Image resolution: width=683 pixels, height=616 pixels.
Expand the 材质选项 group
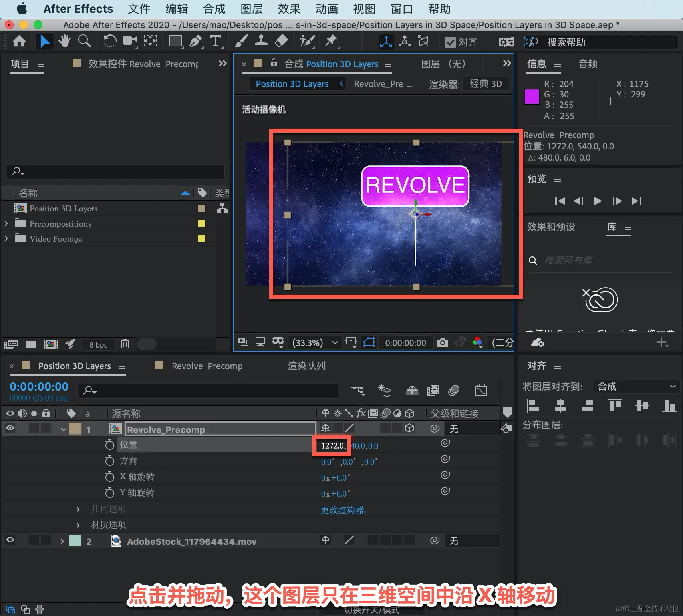(78, 525)
